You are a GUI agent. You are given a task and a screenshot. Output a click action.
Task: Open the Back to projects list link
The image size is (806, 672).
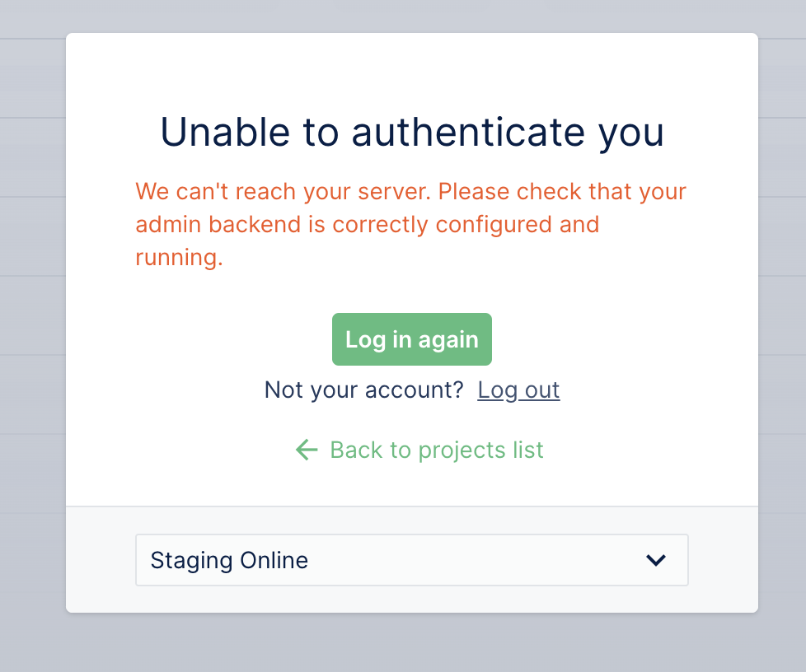pos(436,450)
